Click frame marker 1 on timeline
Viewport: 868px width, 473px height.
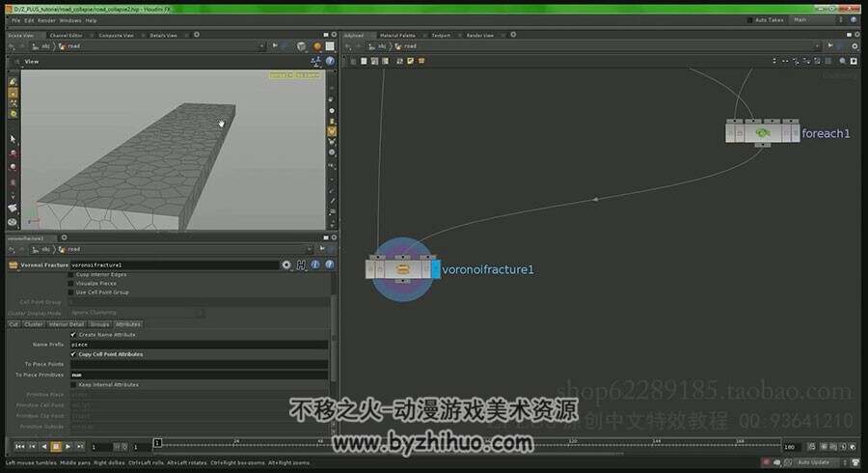[x=157, y=442]
